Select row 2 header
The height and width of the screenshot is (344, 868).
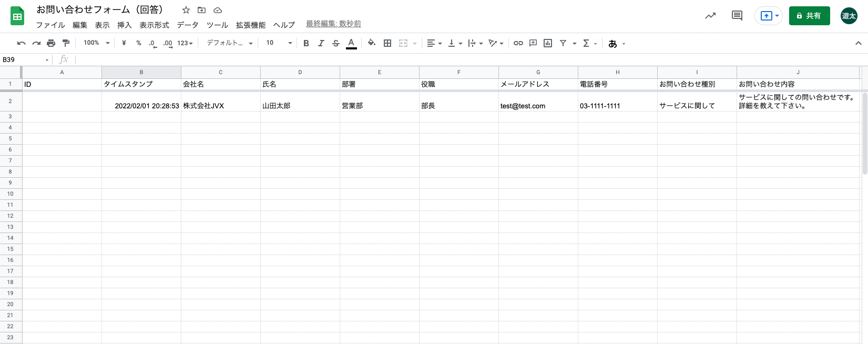10,102
